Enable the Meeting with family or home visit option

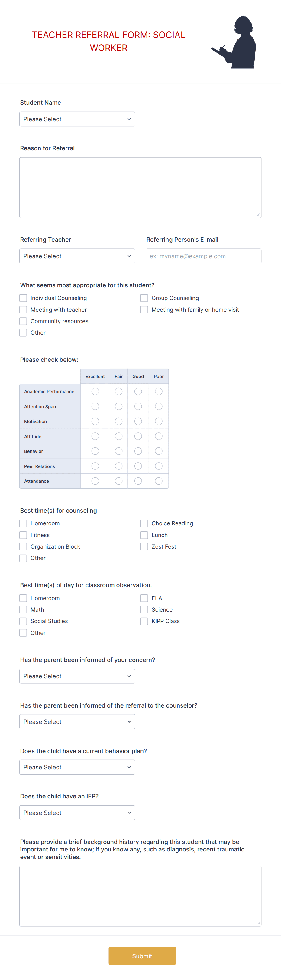(144, 310)
